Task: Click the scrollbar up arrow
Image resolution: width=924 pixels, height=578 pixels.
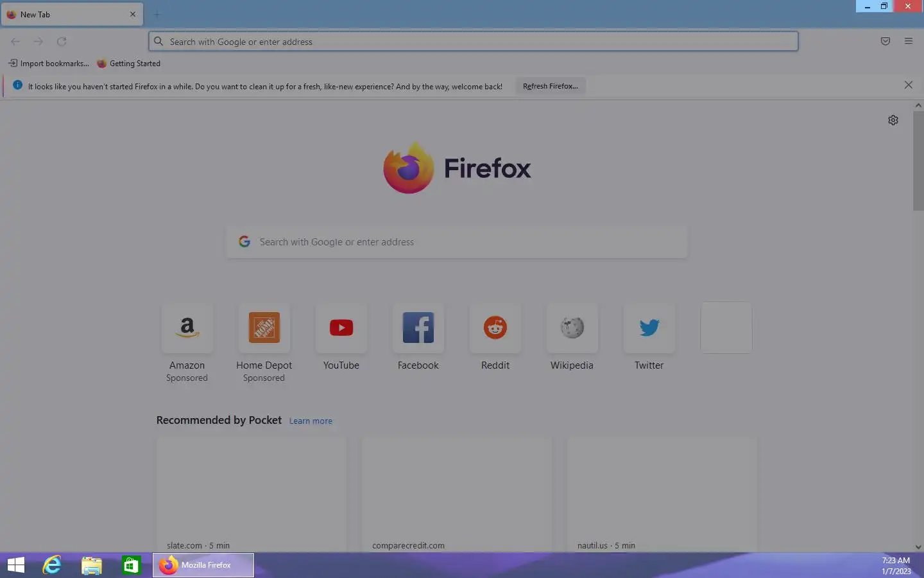Action: click(x=918, y=105)
